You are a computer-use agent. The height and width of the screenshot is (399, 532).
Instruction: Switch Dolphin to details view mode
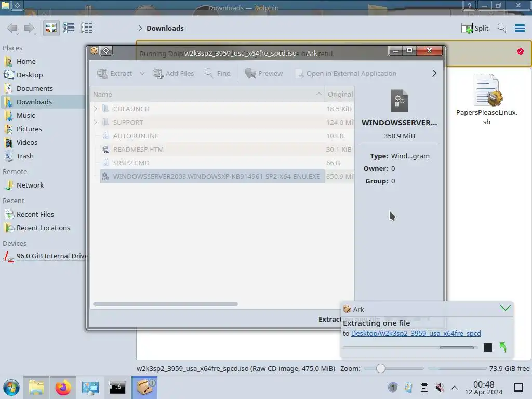87,28
